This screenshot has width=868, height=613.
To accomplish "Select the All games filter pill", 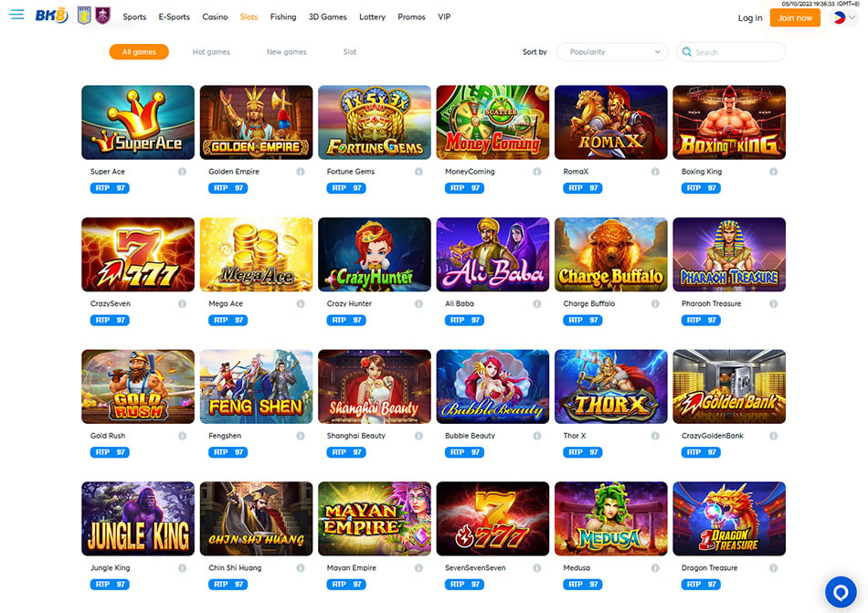I will (139, 52).
